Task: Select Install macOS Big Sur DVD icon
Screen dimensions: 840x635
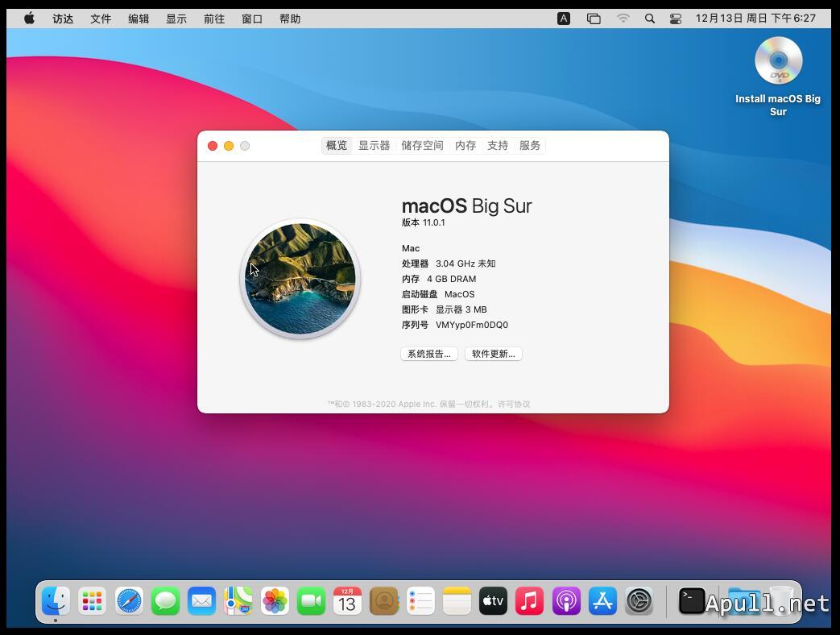Action: [x=779, y=60]
